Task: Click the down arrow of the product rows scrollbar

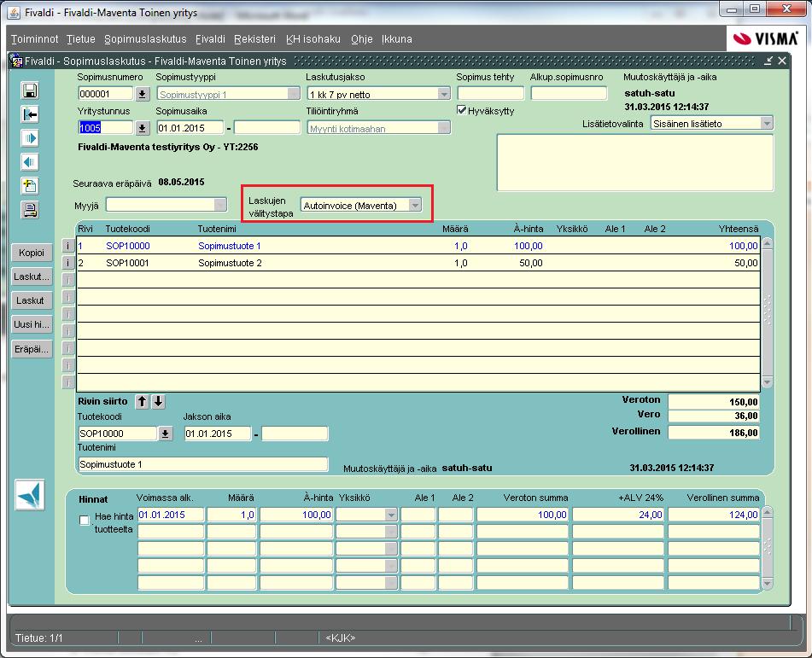Action: (x=768, y=382)
